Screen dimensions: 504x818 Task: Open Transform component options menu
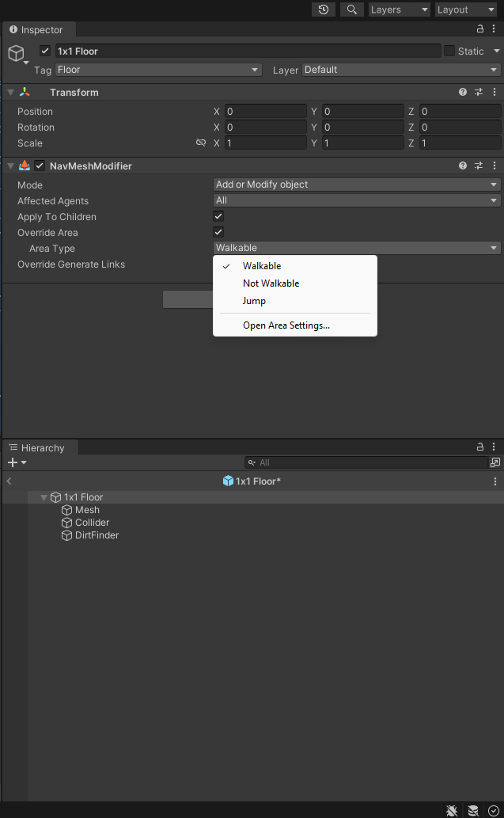click(494, 93)
